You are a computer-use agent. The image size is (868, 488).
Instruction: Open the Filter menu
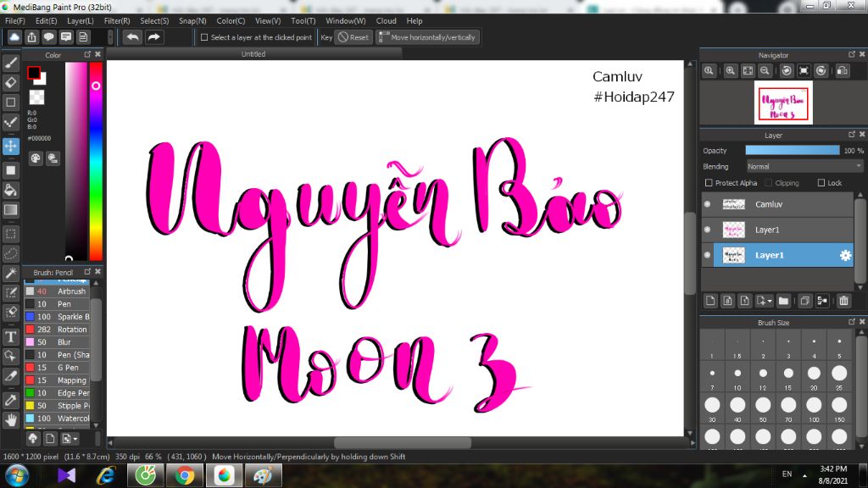(117, 20)
